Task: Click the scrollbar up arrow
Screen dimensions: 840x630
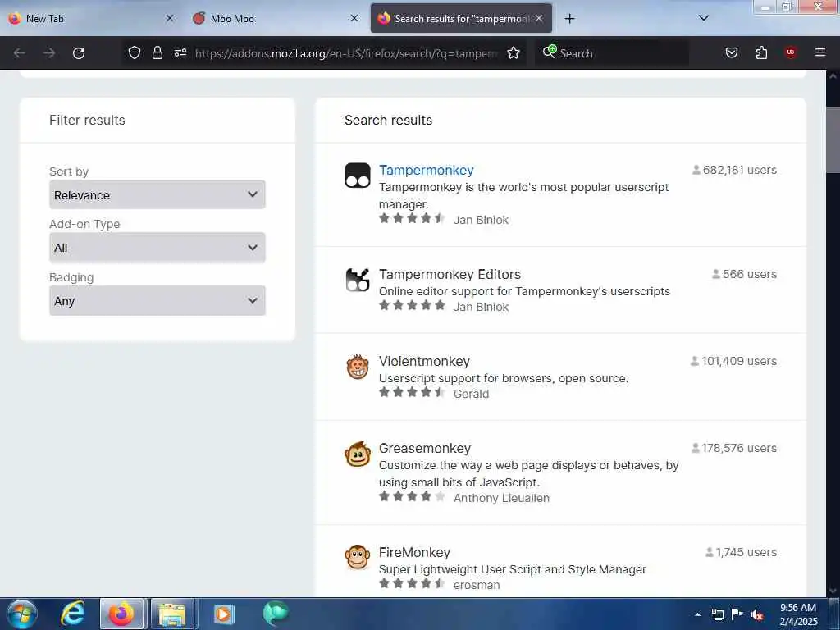Action: 833,76
